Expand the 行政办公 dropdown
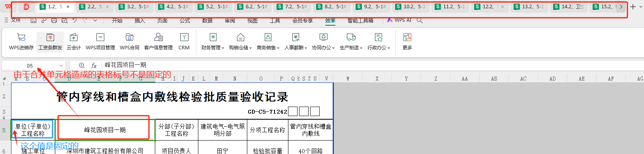The width and height of the screenshot is (644, 154). (x=378, y=42)
